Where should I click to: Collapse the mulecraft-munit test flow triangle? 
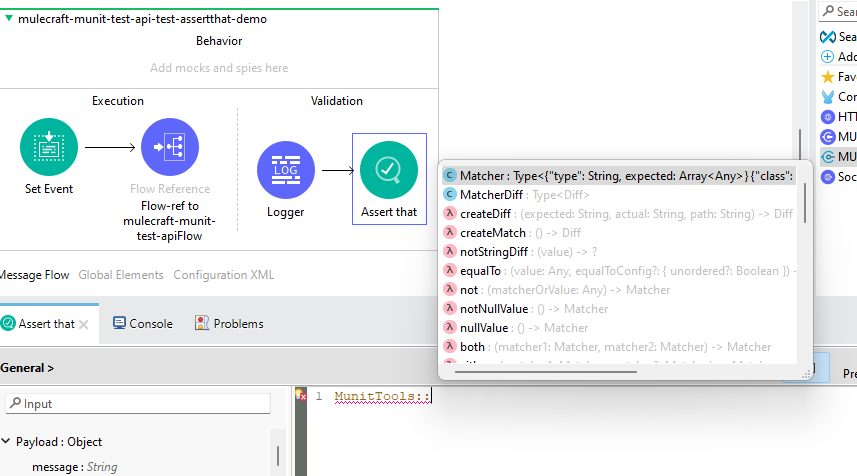pyautogui.click(x=9, y=18)
